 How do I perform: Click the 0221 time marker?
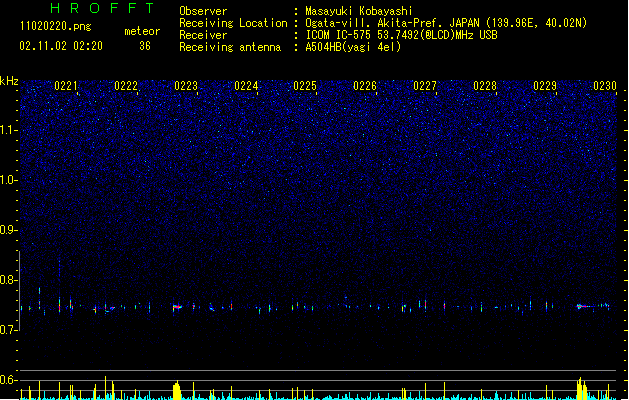(x=66, y=86)
